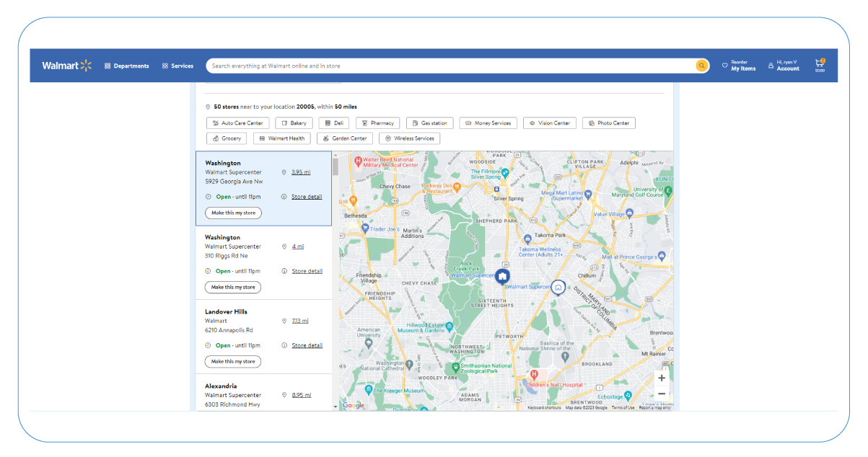This screenshot has width=868, height=457.
Task: Click Walter Reed Medical Center hospital marker
Action: tap(358, 160)
